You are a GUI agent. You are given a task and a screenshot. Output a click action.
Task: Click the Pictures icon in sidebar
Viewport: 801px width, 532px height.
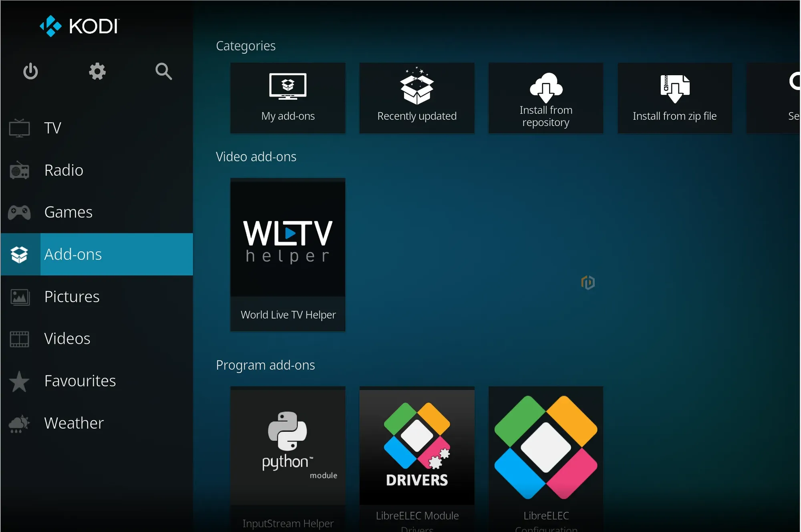tap(20, 297)
